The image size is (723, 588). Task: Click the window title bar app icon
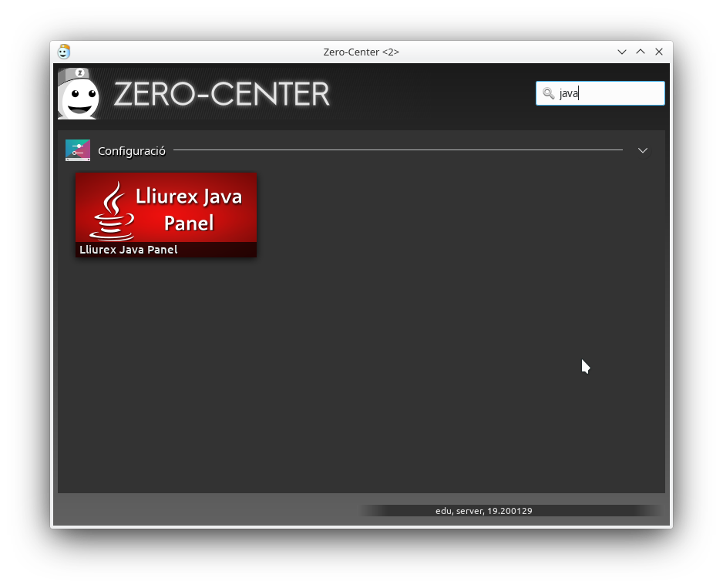64,52
